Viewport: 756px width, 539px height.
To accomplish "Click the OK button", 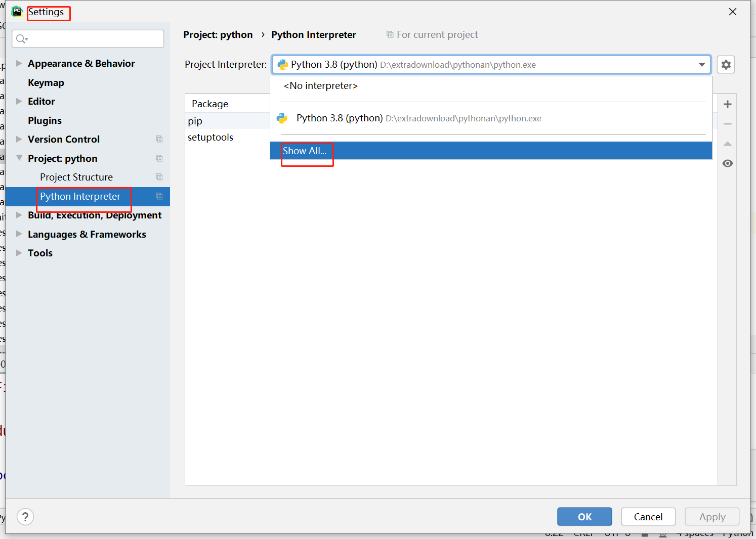I will [x=584, y=517].
